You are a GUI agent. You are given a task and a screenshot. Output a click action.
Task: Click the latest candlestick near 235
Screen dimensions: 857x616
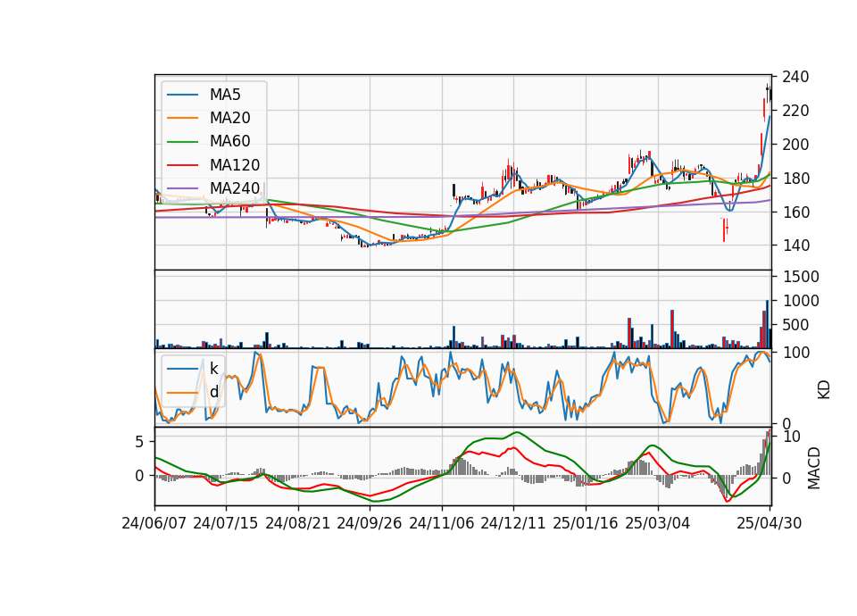770,94
